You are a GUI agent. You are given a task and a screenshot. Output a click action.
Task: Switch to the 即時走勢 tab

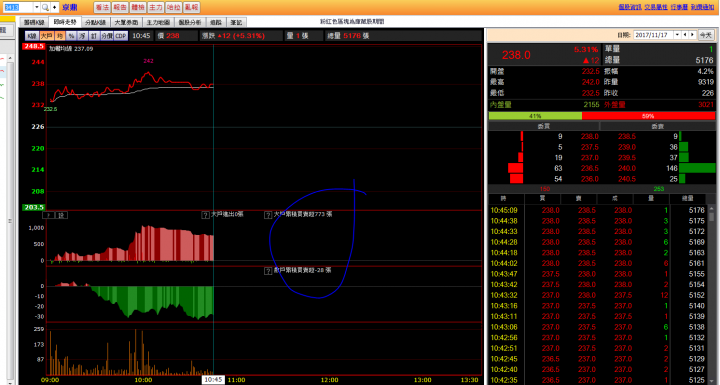pos(65,22)
